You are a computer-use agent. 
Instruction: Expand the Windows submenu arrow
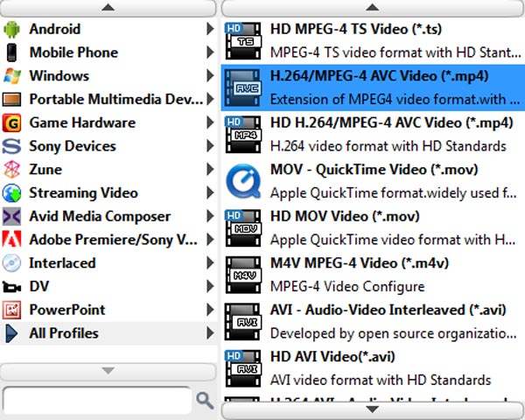coord(210,76)
